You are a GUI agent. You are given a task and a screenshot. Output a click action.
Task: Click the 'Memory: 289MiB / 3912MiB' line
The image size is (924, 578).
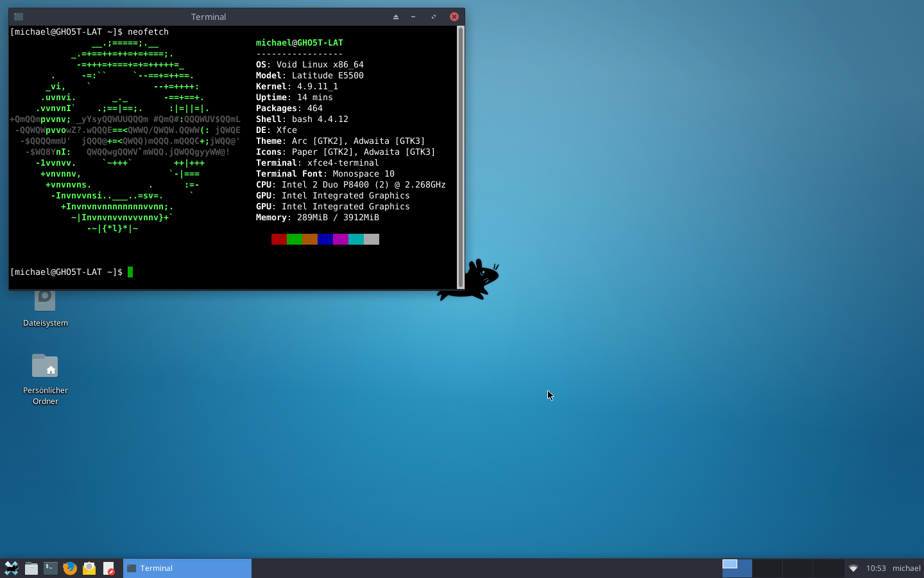click(x=318, y=218)
